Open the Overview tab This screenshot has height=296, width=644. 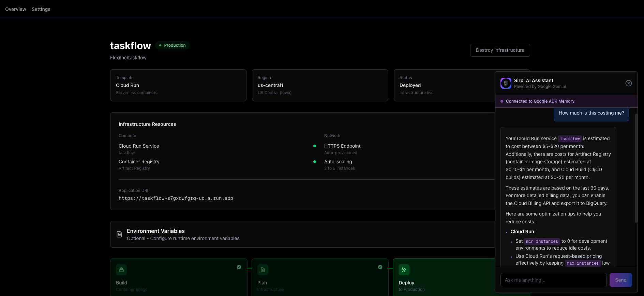point(16,9)
